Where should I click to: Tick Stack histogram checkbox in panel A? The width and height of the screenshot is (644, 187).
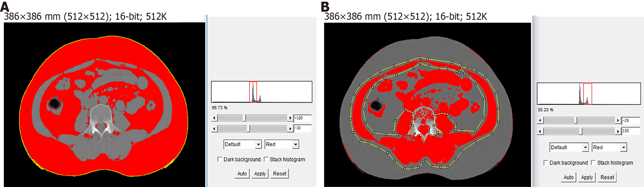(266, 159)
